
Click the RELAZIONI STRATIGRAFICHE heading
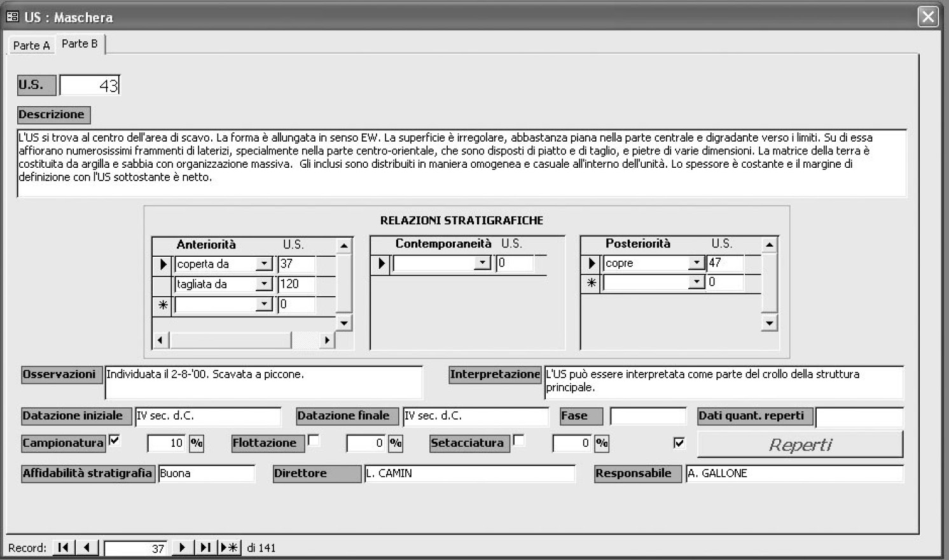462,221
